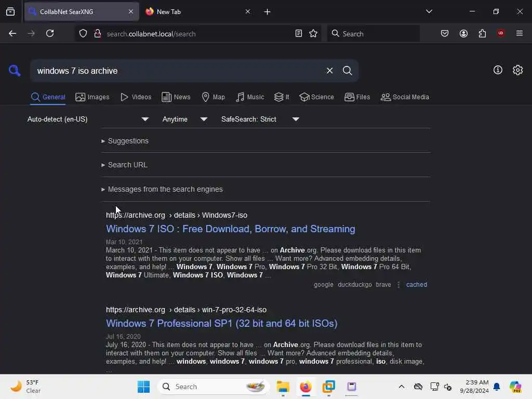This screenshot has width=532, height=399.
Task: Open engine details dots beside cached
Action: click(x=398, y=285)
